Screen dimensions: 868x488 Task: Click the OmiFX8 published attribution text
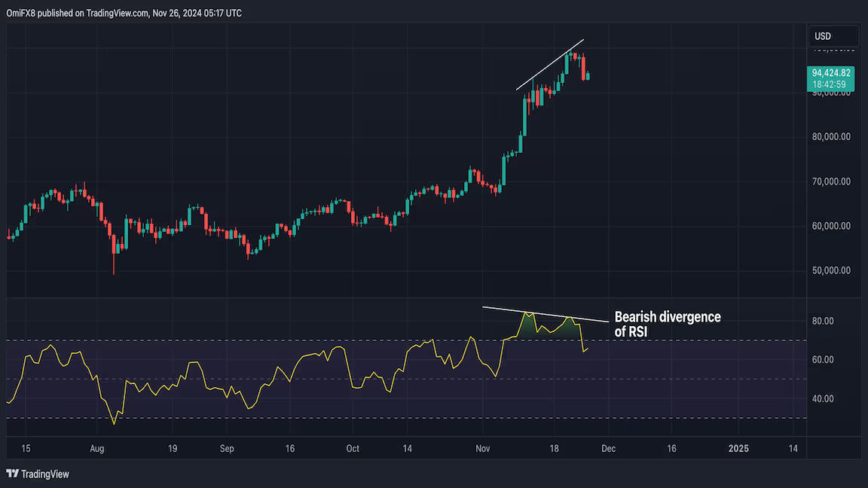click(x=124, y=13)
